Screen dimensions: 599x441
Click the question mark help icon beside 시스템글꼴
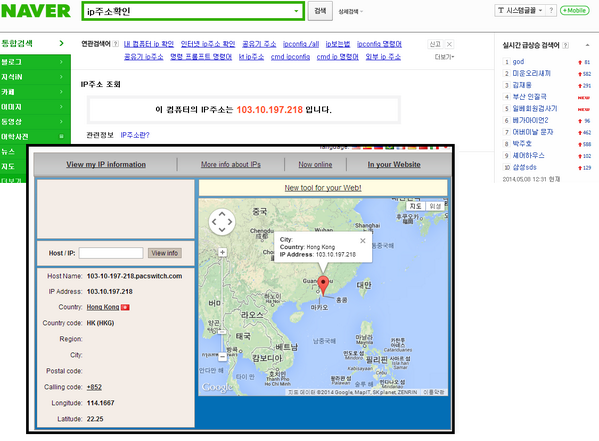551,10
